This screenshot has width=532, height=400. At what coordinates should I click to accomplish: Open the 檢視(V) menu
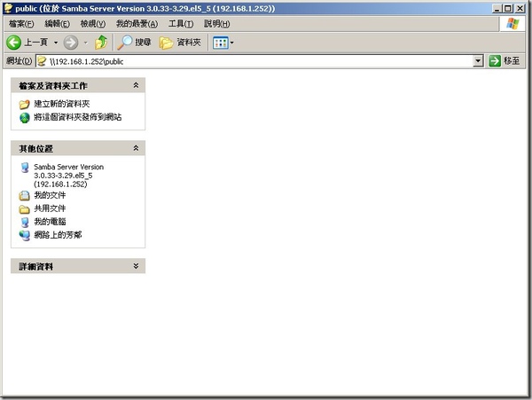(x=92, y=24)
